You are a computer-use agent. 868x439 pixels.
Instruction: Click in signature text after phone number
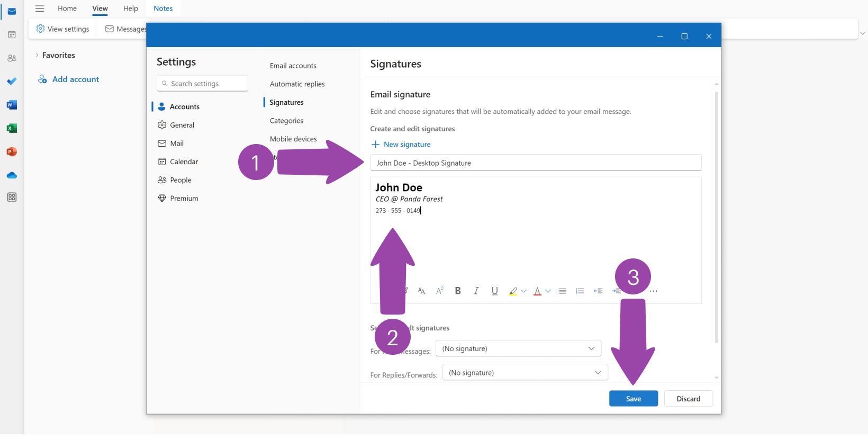[x=422, y=210]
